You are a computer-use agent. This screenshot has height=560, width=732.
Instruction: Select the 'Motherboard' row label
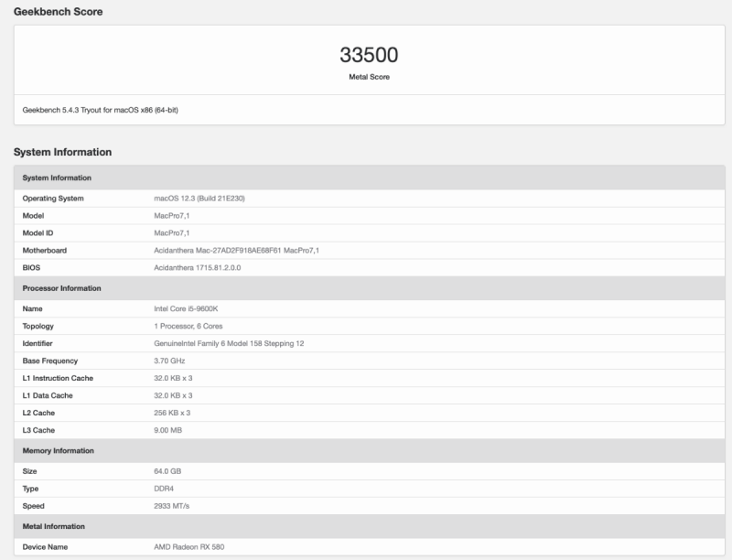click(44, 251)
